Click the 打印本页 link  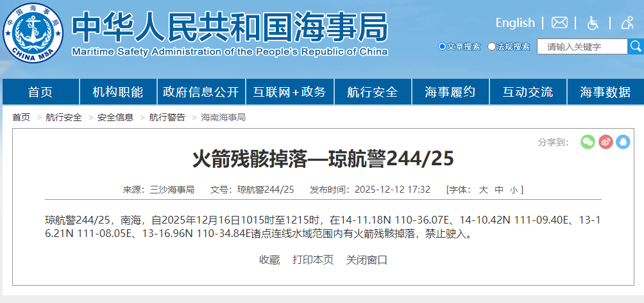pyautogui.click(x=313, y=260)
